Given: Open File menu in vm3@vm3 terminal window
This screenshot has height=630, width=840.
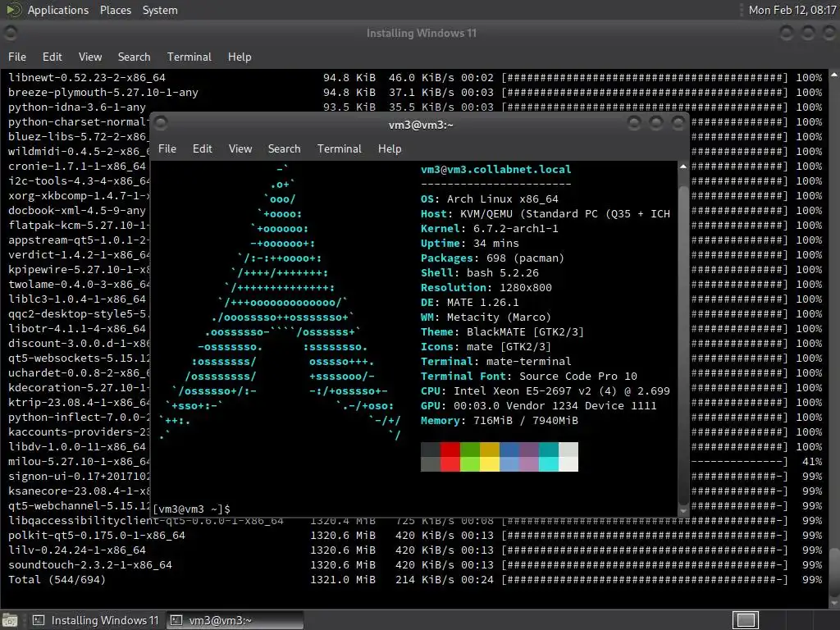Looking at the screenshot, I should (x=167, y=149).
